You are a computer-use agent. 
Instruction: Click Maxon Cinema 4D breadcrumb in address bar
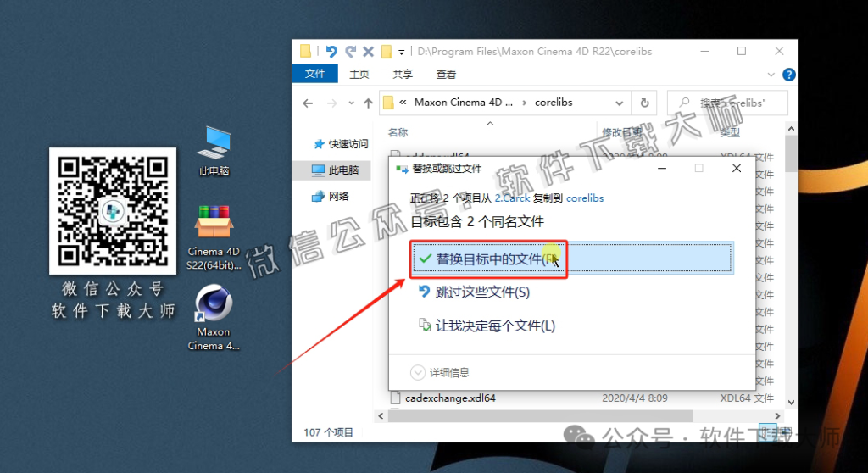tap(464, 103)
